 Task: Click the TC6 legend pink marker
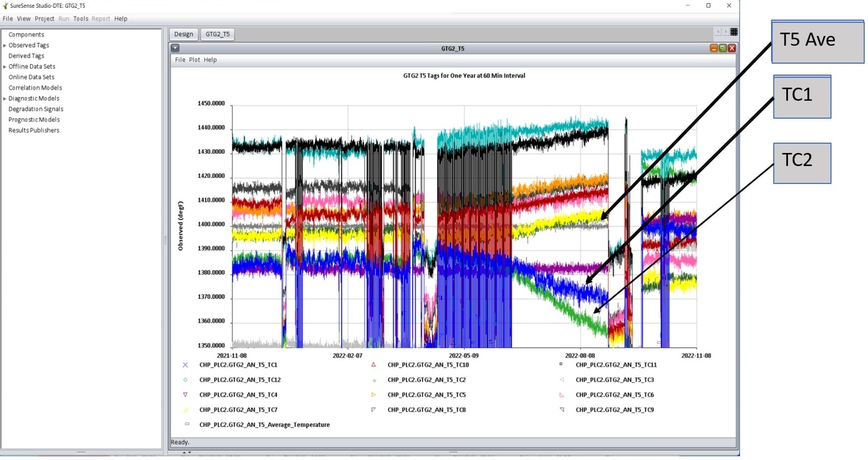point(561,395)
